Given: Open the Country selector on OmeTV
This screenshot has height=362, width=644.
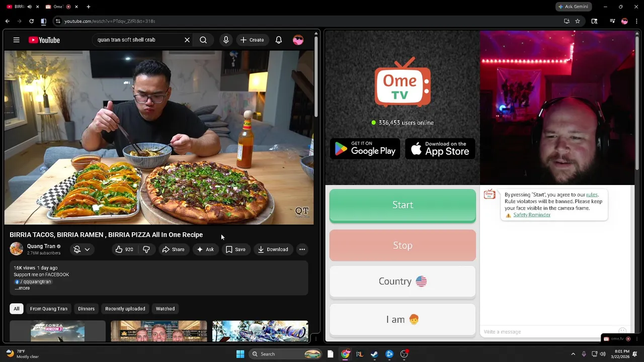Looking at the screenshot, I should click(x=403, y=282).
